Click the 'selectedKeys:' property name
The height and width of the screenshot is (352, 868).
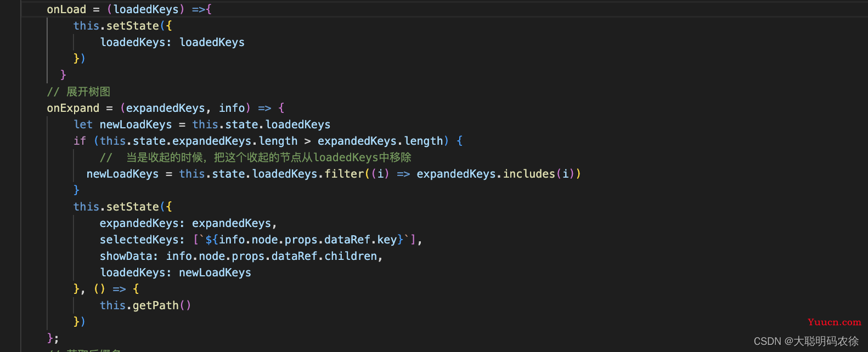[x=142, y=240]
